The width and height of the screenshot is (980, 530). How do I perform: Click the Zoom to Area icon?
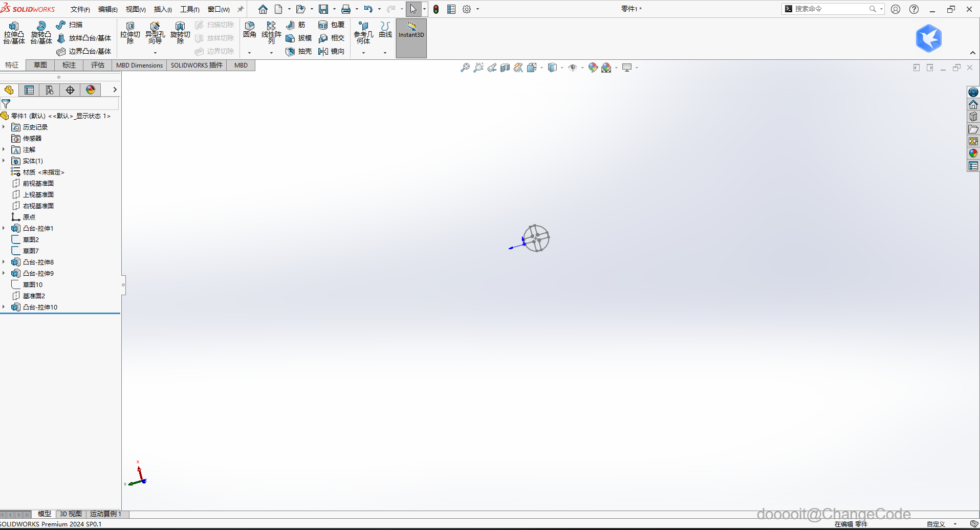(x=478, y=68)
